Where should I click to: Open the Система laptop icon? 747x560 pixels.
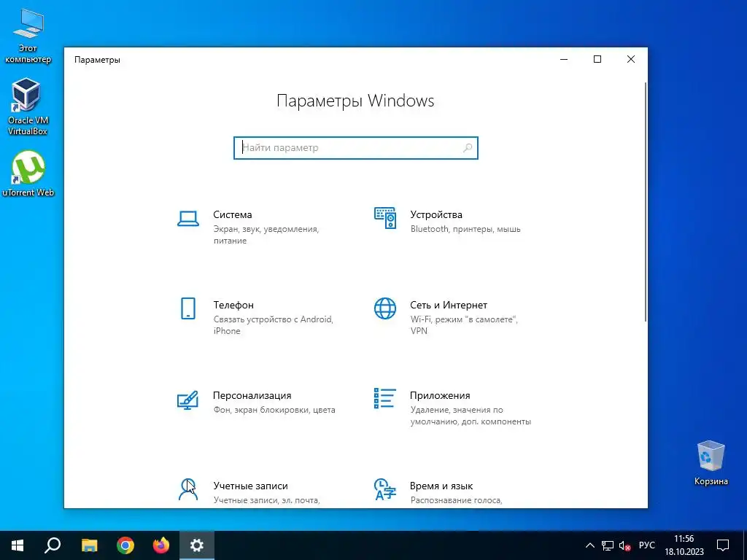click(188, 219)
